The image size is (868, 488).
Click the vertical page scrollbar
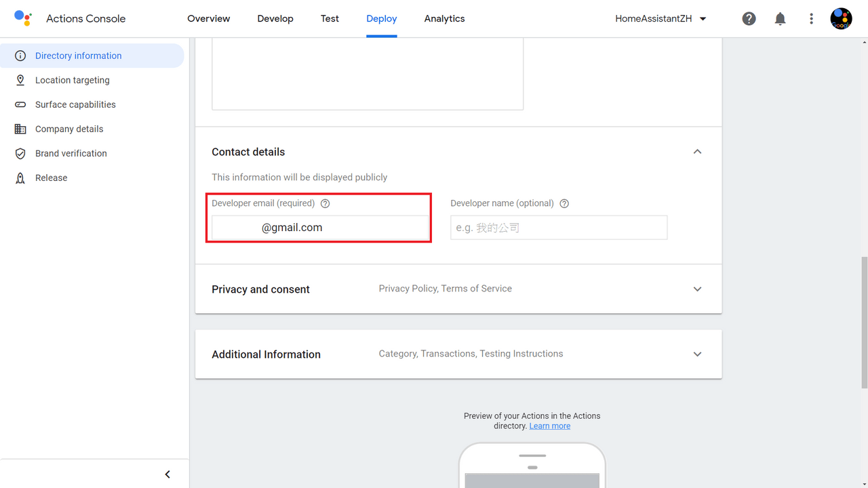tap(864, 323)
